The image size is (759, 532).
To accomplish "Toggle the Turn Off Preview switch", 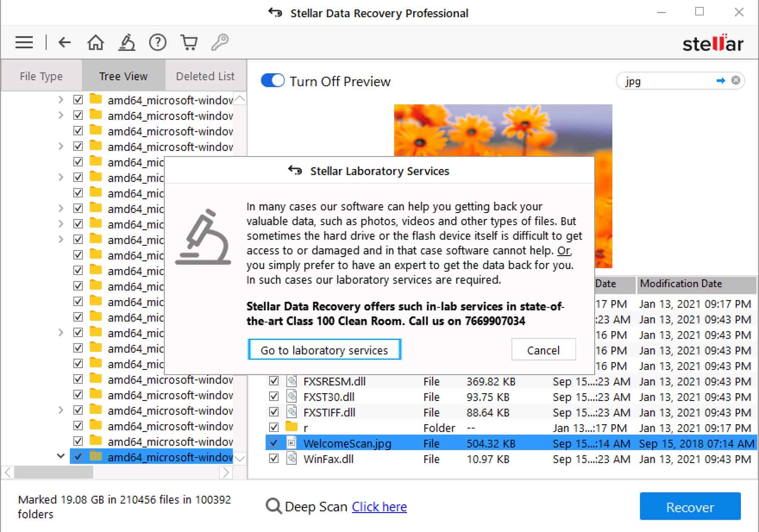I will (273, 81).
